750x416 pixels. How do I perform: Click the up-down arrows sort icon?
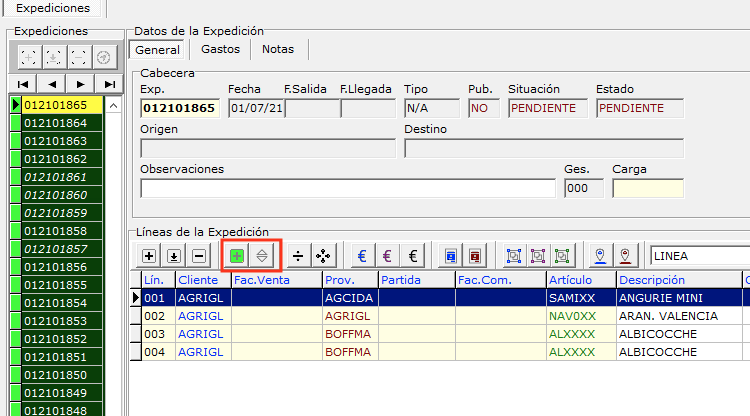(261, 256)
